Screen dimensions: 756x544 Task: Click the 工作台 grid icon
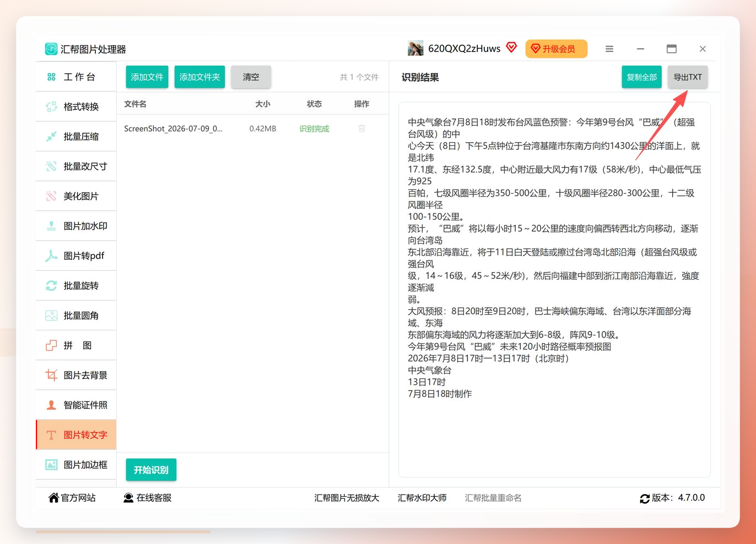(x=51, y=77)
